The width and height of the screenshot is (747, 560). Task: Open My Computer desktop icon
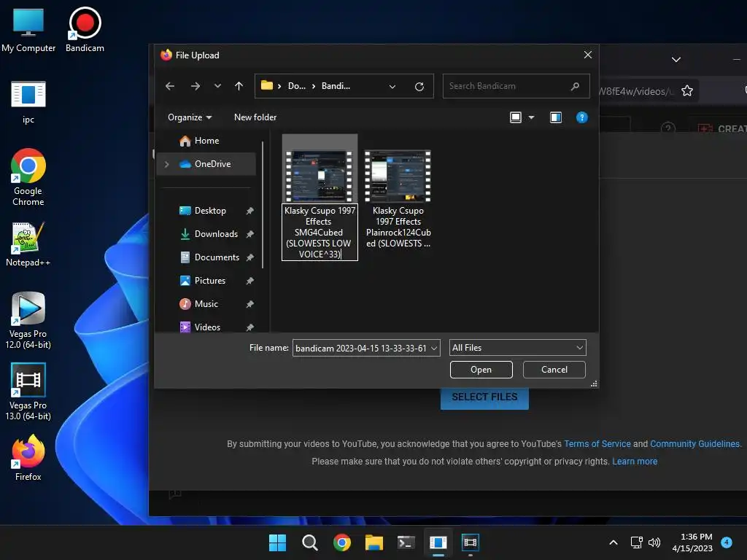pyautogui.click(x=28, y=29)
